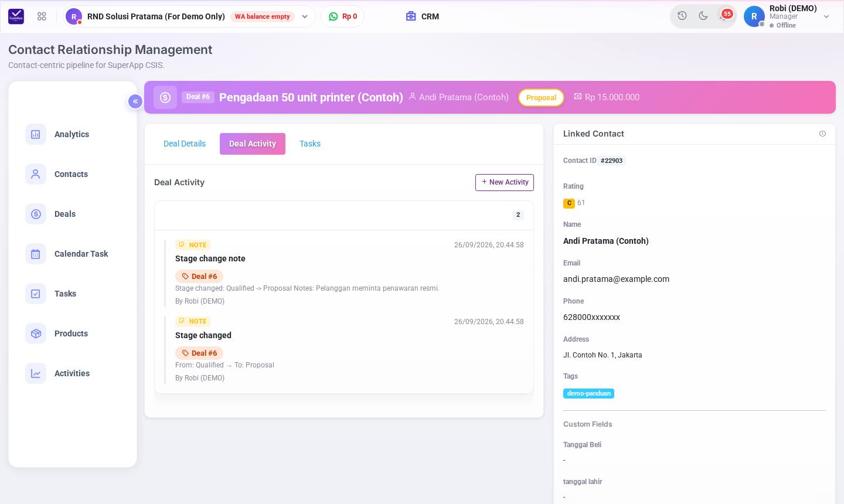Click the email andi.pratama@example.com
Screen dimensions: 844x504
[616, 279]
